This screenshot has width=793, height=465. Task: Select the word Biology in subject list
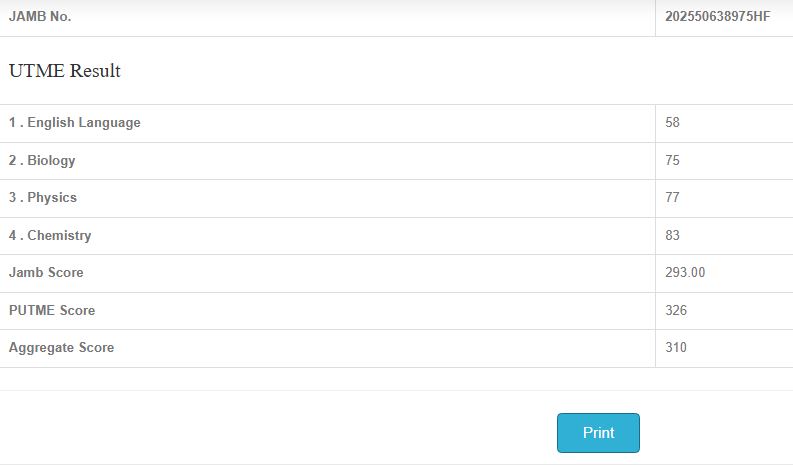click(x=52, y=160)
